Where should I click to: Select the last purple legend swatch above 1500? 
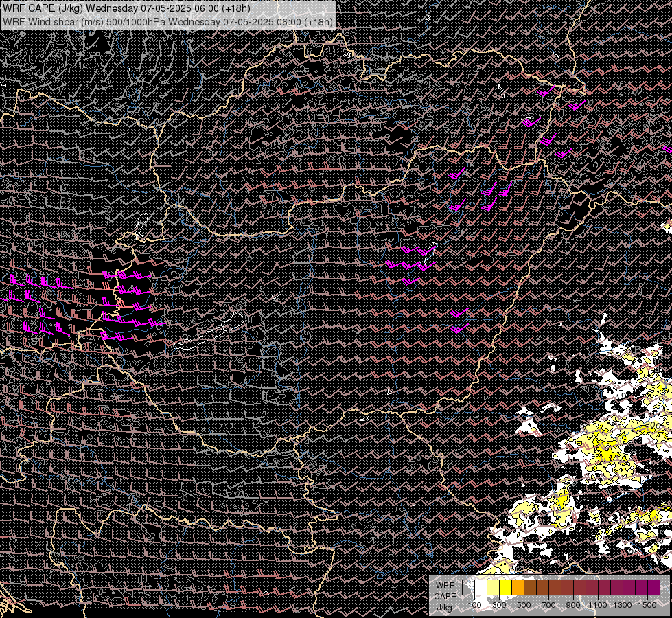point(653,588)
